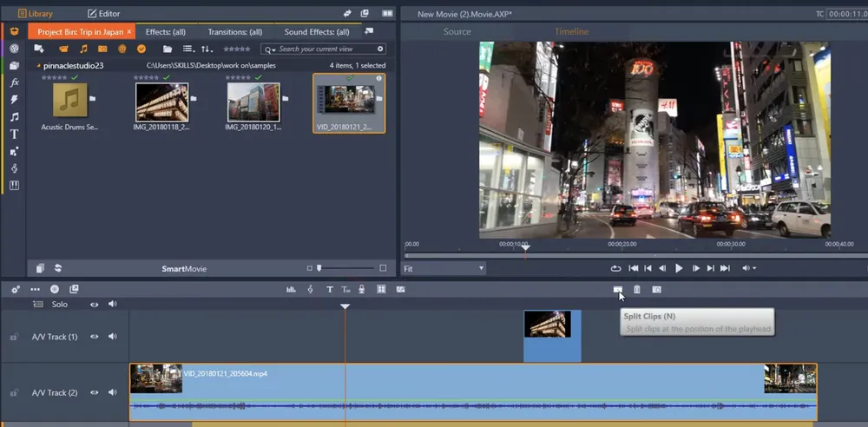
Task: Toggle the eye icon in the Solo row
Action: (94, 304)
